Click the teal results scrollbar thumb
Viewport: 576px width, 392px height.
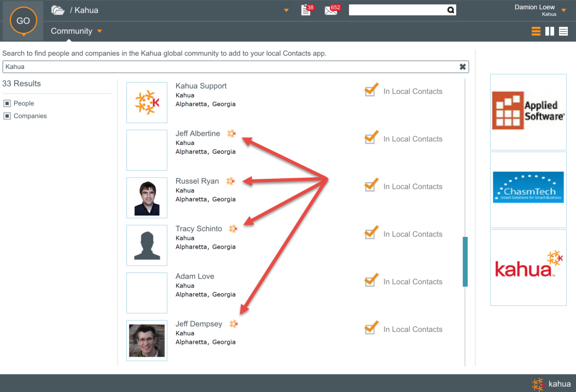point(465,261)
